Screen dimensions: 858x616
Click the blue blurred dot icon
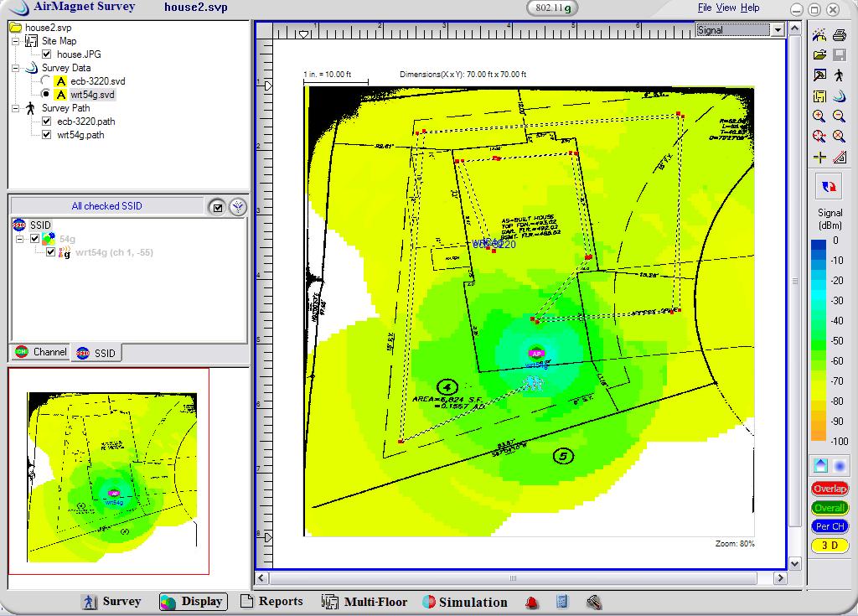[x=840, y=466]
